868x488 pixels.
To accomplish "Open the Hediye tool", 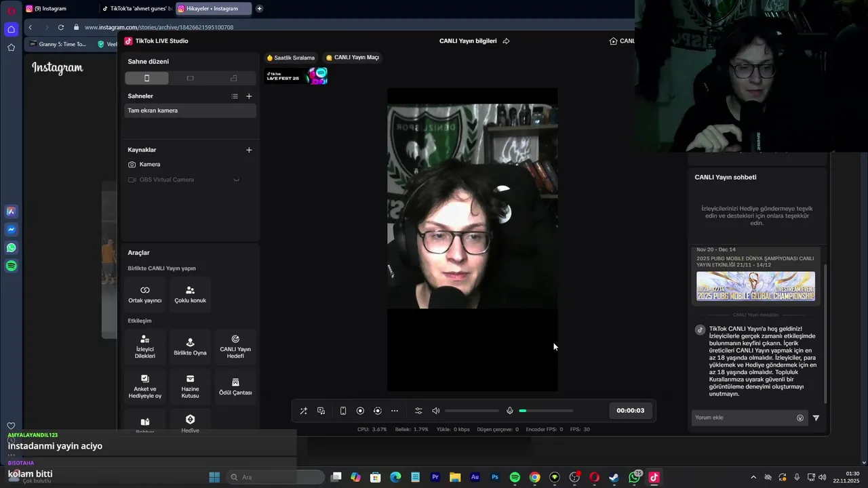I will 190,423.
